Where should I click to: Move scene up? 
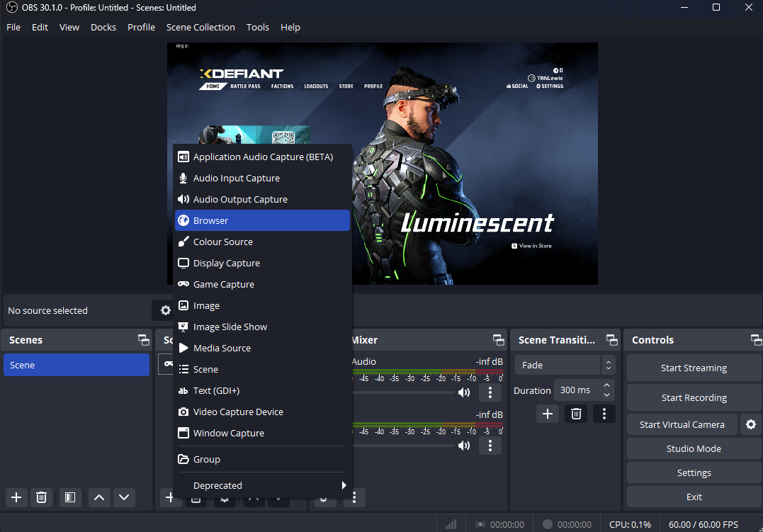pos(98,497)
